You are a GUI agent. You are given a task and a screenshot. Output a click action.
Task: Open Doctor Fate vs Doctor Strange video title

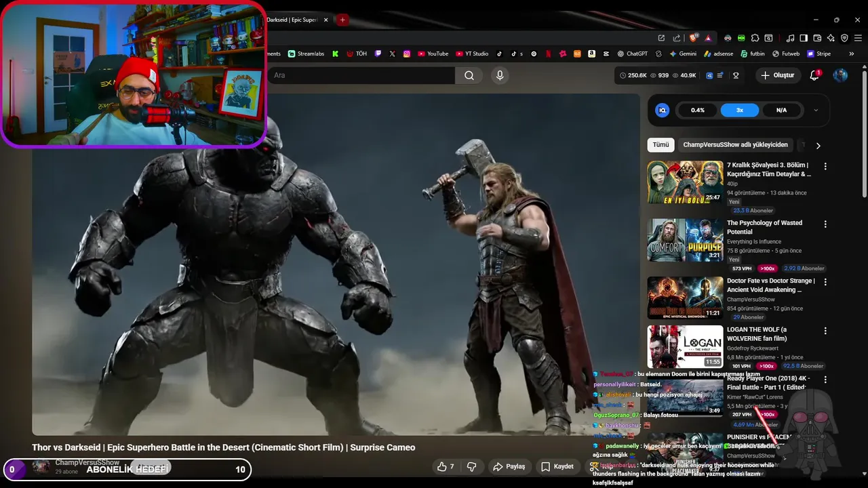point(770,285)
